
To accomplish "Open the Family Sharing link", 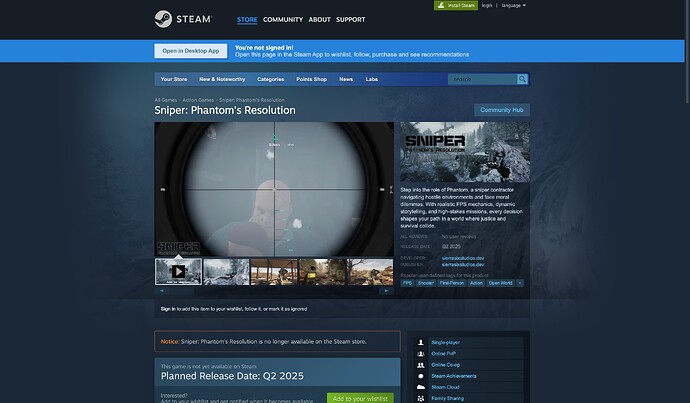I will click(x=447, y=398).
